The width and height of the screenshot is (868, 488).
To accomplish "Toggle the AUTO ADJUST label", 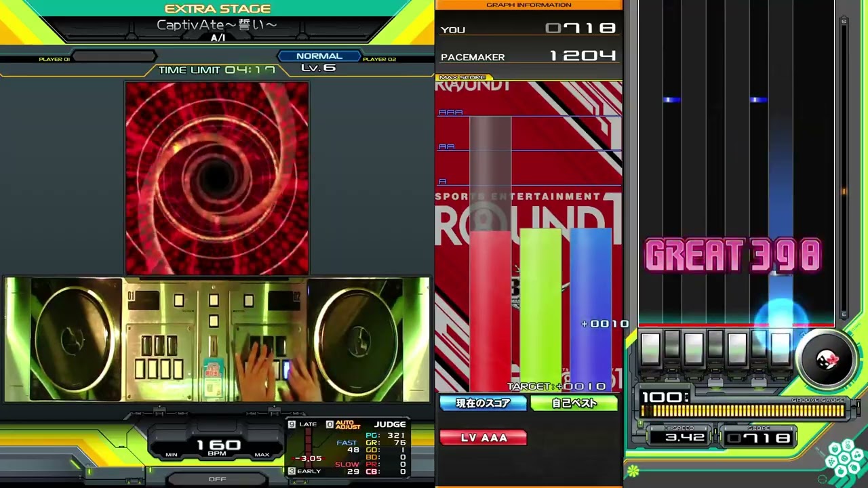I will 348,425.
